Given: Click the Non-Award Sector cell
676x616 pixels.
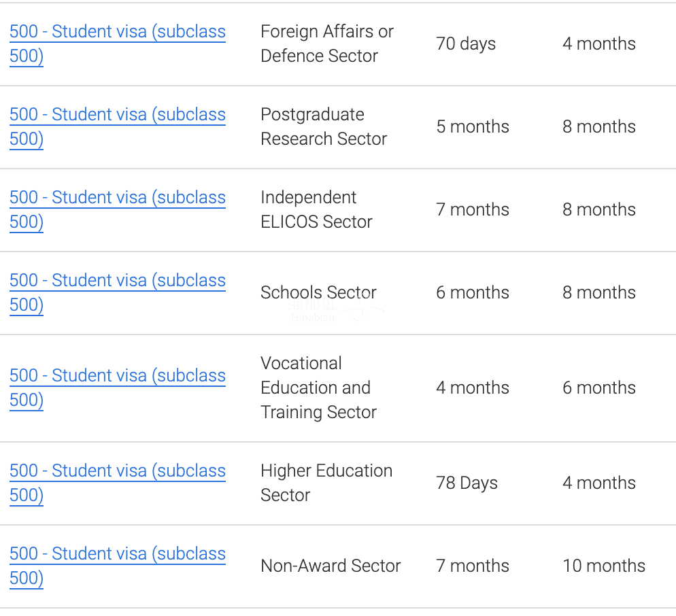Looking at the screenshot, I should click(331, 566).
